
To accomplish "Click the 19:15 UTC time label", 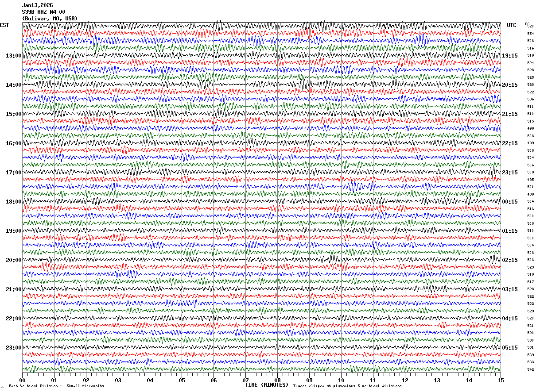I will (x=510, y=56).
